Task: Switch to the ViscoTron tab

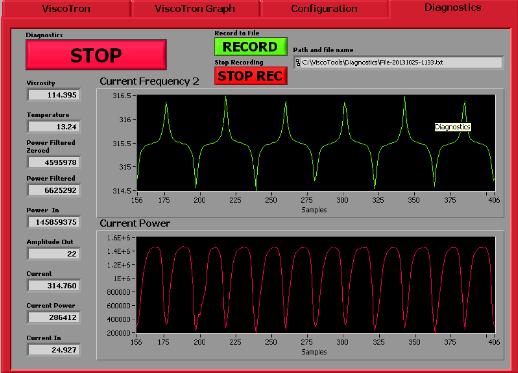Action: pos(66,8)
